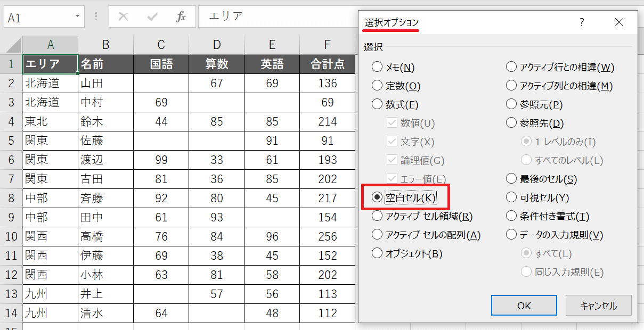Select the 可視セル(Y) radio option
Image resolution: width=644 pixels, height=330 pixels.
pos(511,197)
